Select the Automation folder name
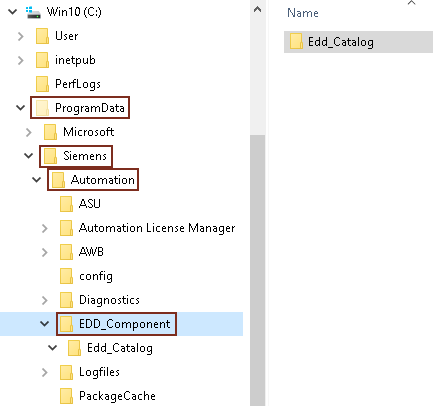The width and height of the screenshot is (433, 406). [103, 180]
